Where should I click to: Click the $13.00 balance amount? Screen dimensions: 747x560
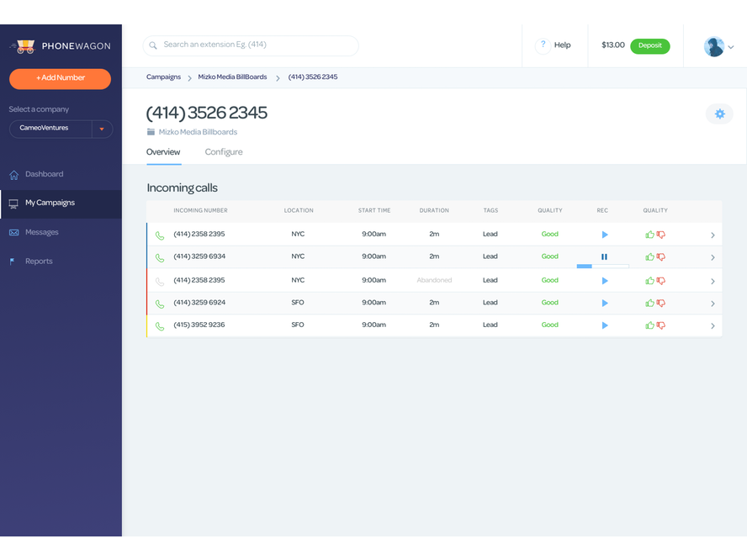click(612, 45)
